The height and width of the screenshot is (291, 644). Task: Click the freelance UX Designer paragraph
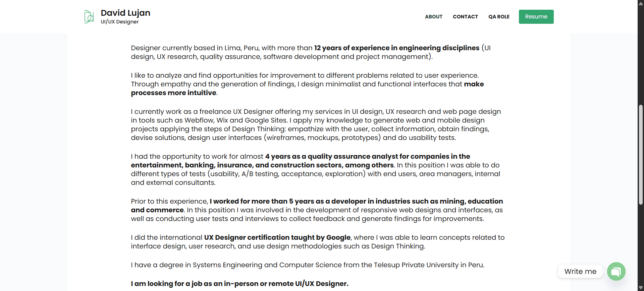(315, 125)
